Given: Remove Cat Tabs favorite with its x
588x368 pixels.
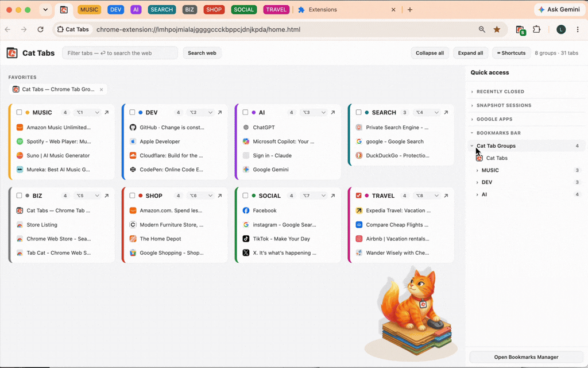Looking at the screenshot, I should [x=101, y=89].
